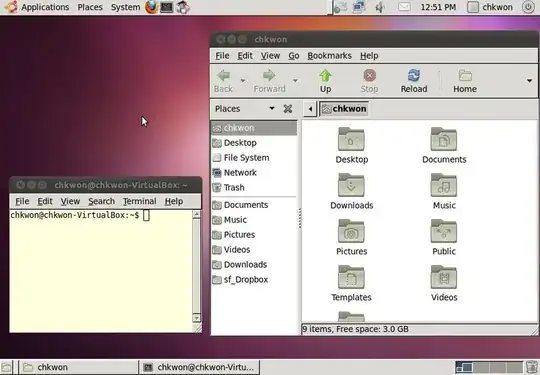Open the Bookmarks menu
Image resolution: width=540 pixels, height=375 pixels.
coord(329,56)
